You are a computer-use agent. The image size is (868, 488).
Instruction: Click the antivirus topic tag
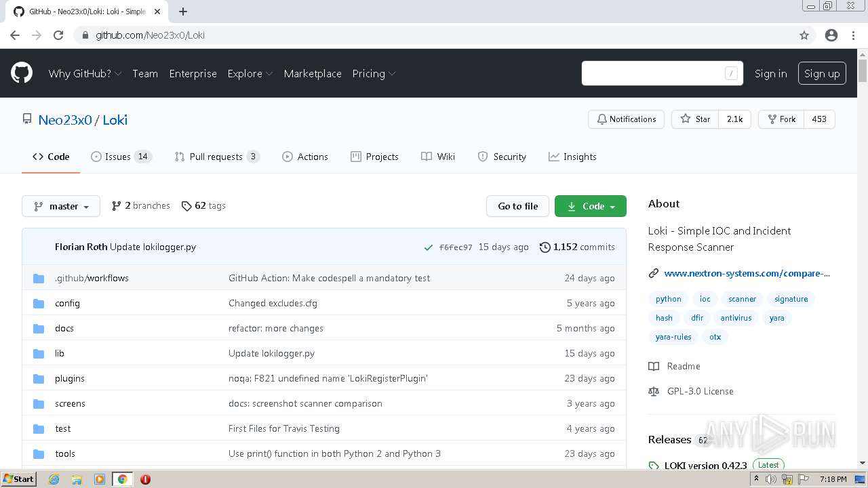(736, 318)
